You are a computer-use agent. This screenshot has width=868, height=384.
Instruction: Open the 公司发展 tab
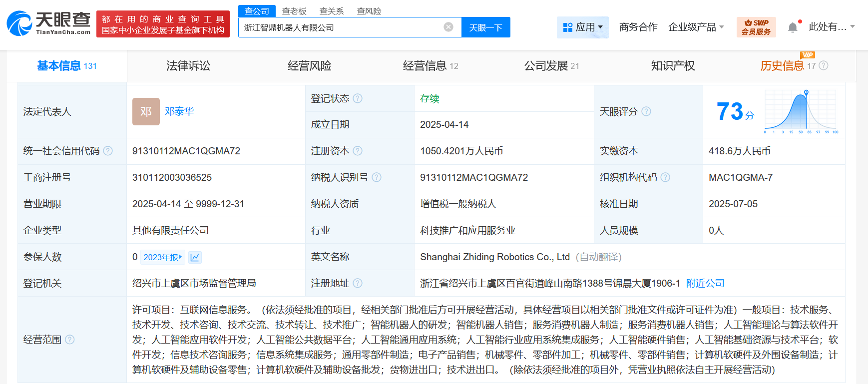click(552, 66)
